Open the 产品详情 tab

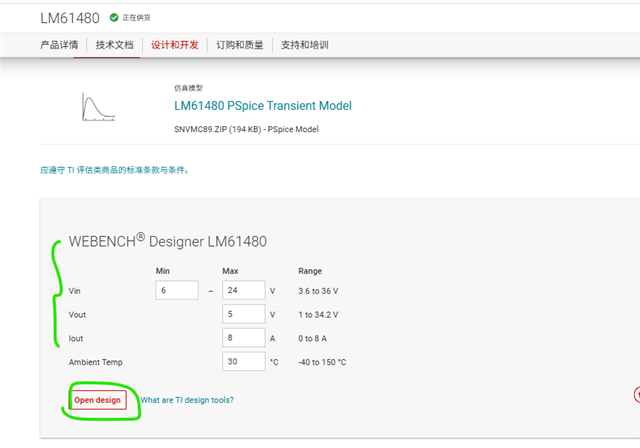click(x=59, y=45)
